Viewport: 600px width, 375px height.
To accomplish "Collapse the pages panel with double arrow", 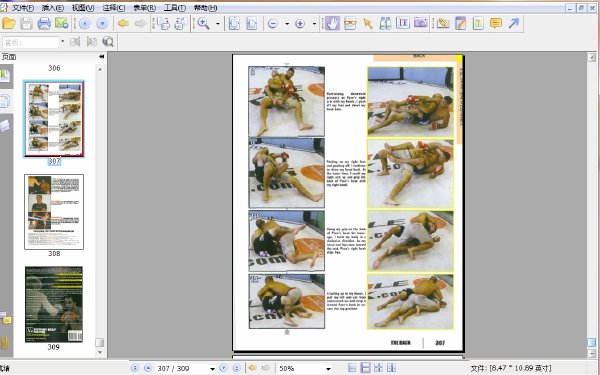I will pos(101,57).
